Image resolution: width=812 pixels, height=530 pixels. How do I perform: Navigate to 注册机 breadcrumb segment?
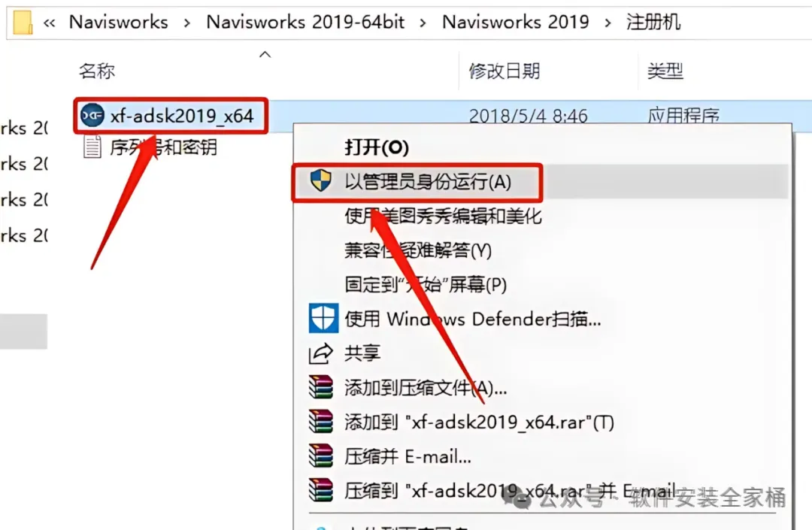[x=653, y=23]
